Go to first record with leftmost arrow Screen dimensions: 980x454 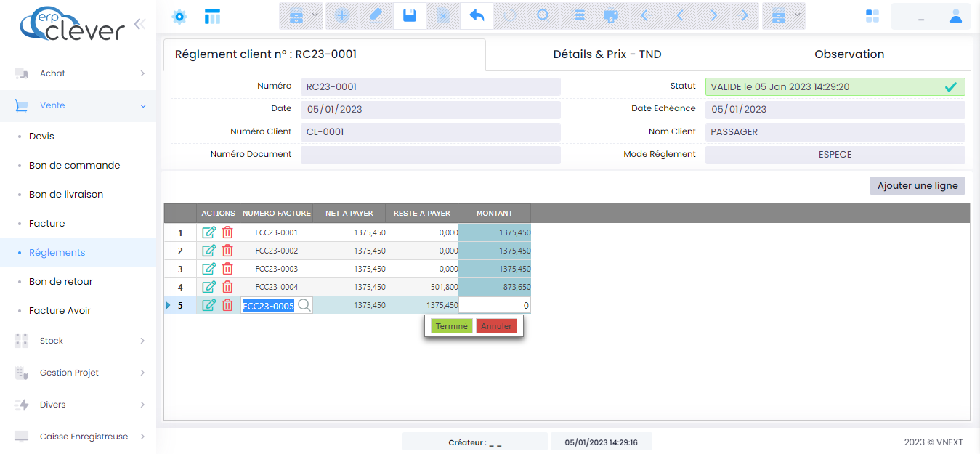(645, 15)
